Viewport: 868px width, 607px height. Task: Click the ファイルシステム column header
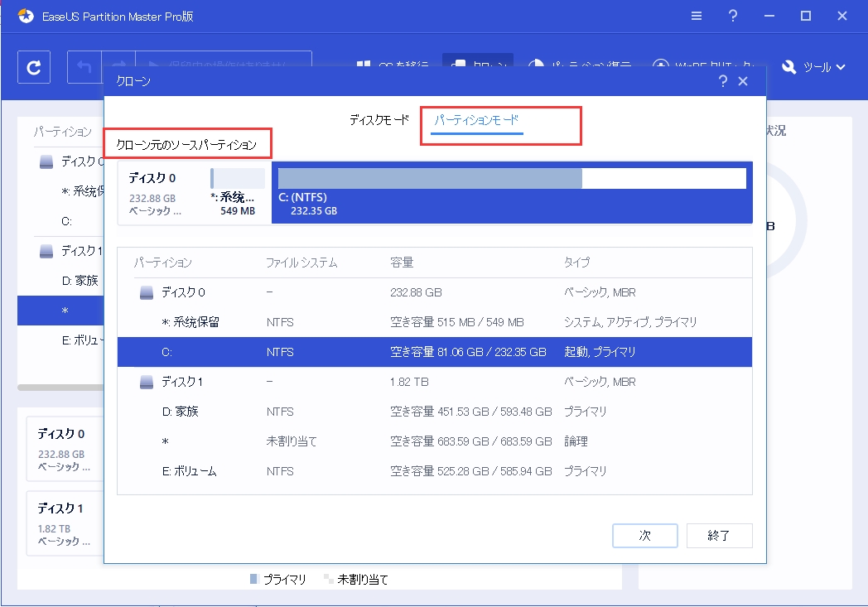301,263
